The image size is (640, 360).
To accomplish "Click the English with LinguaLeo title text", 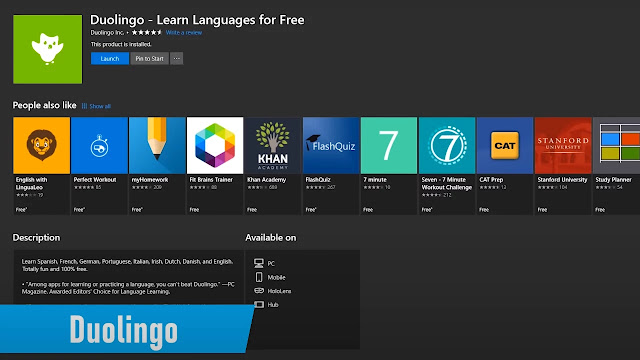I will pyautogui.click(x=31, y=183).
